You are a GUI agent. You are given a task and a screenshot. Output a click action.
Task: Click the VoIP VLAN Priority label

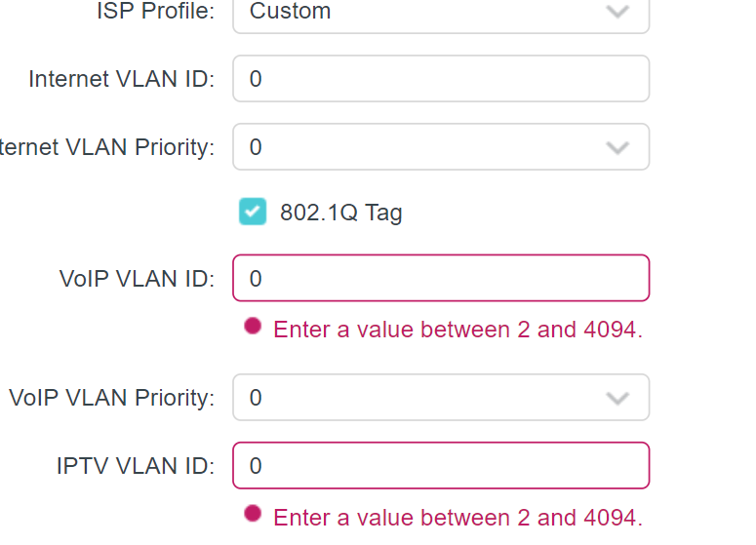click(111, 398)
